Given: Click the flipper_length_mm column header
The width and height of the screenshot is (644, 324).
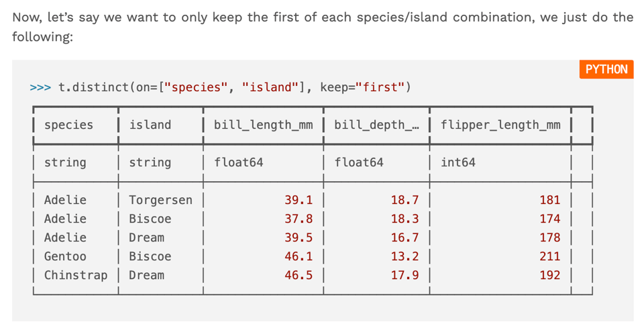Looking at the screenshot, I should 500,125.
